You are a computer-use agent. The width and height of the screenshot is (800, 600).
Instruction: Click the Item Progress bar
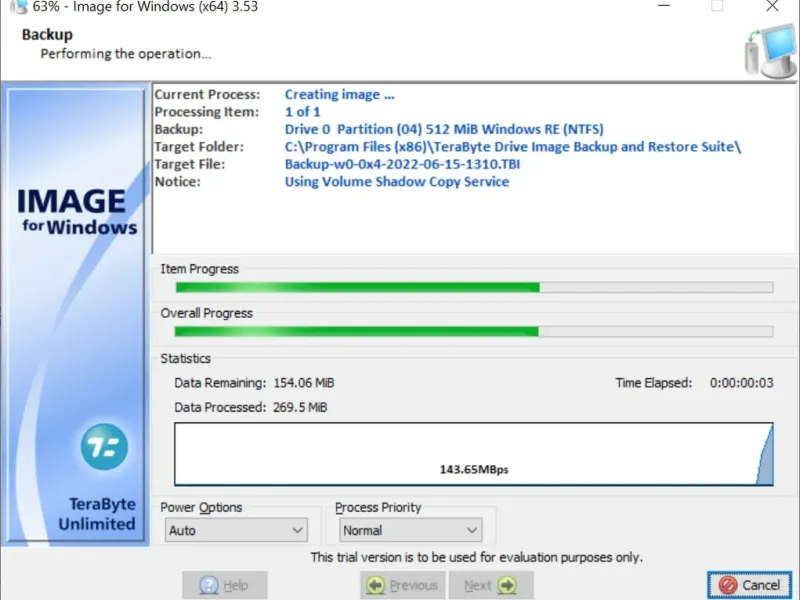[x=474, y=287]
